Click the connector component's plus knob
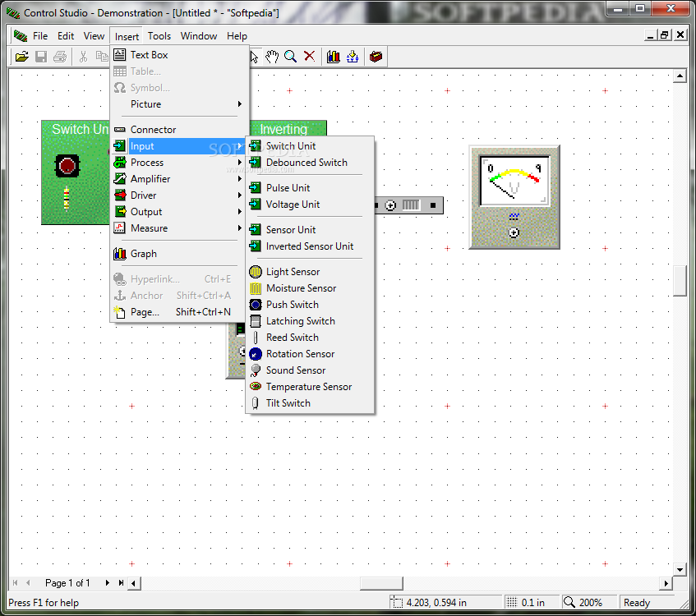The width and height of the screenshot is (696, 616). coord(390,205)
